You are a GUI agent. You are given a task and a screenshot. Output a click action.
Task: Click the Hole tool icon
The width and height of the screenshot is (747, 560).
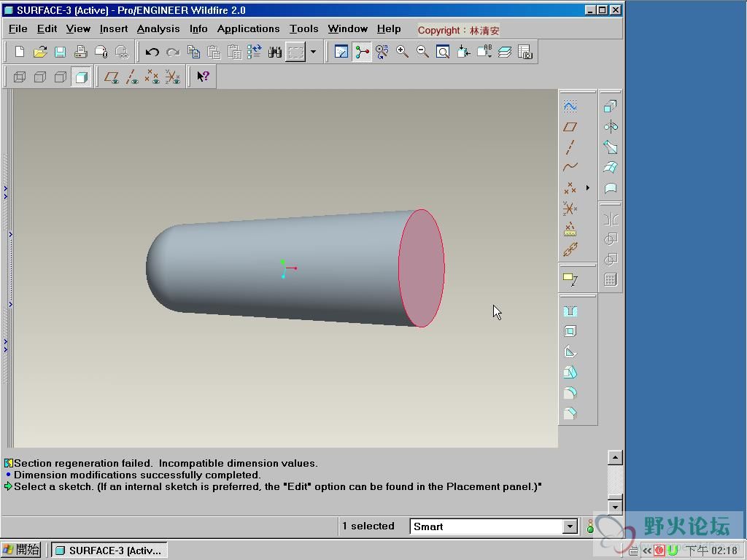click(x=570, y=311)
